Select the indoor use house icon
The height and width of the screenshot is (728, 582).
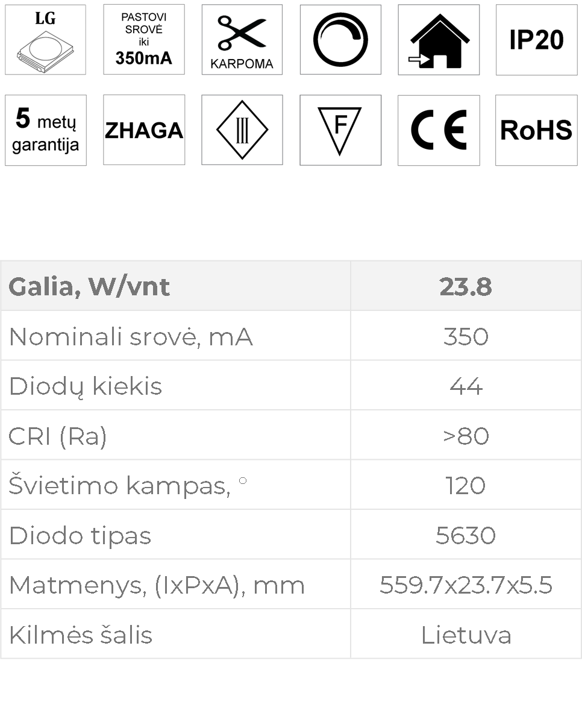tap(439, 40)
